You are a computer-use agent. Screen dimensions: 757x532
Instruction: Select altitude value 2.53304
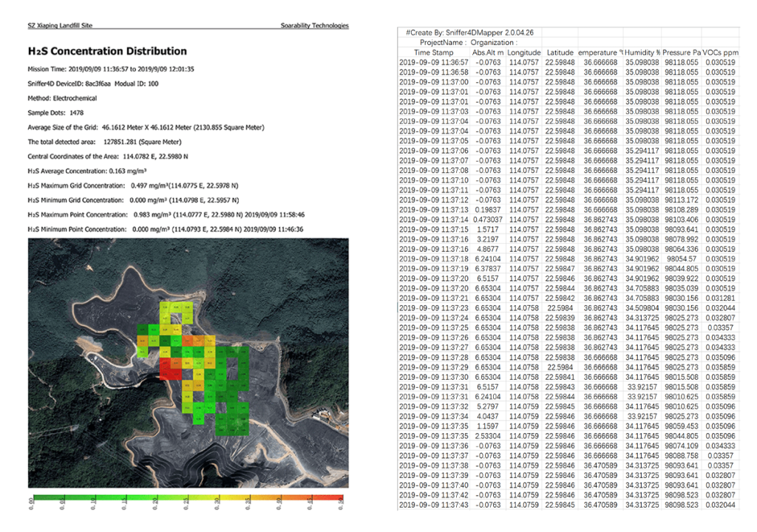(x=488, y=436)
